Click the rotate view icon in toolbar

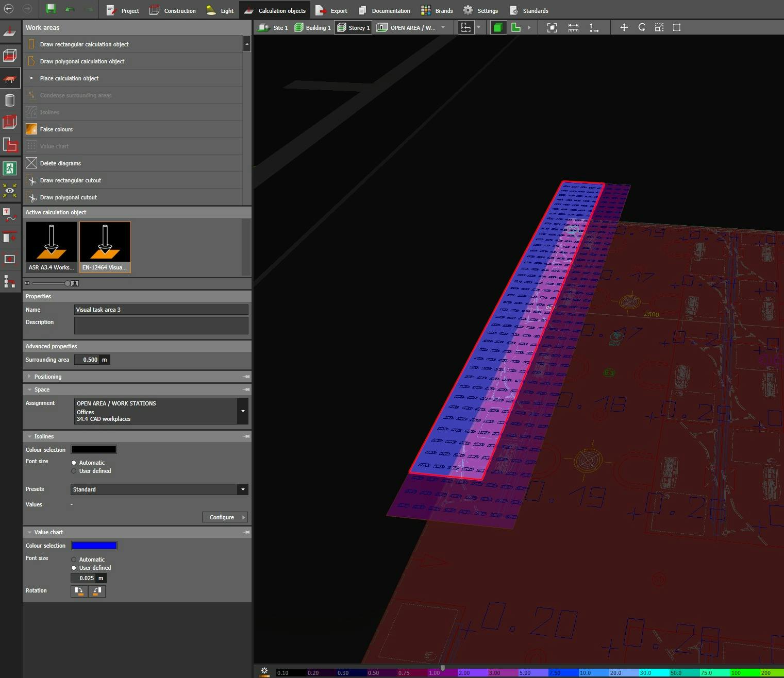[642, 27]
